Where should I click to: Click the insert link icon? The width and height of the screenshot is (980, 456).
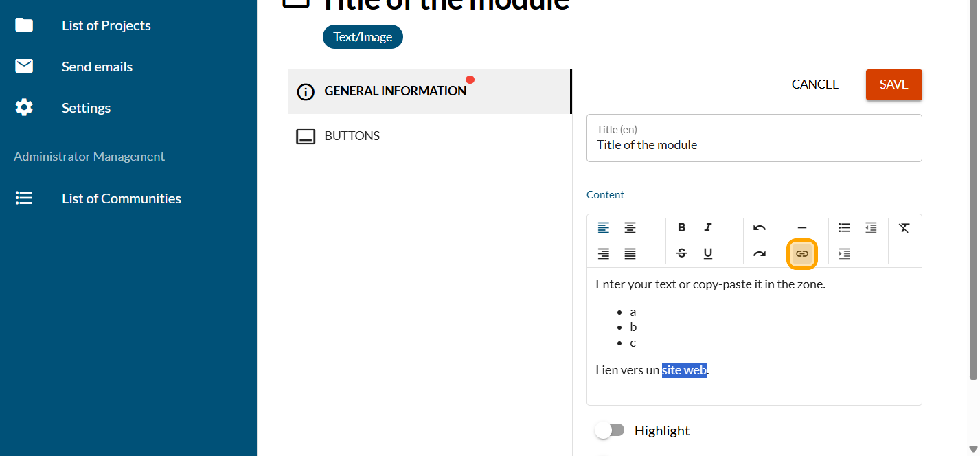801,254
